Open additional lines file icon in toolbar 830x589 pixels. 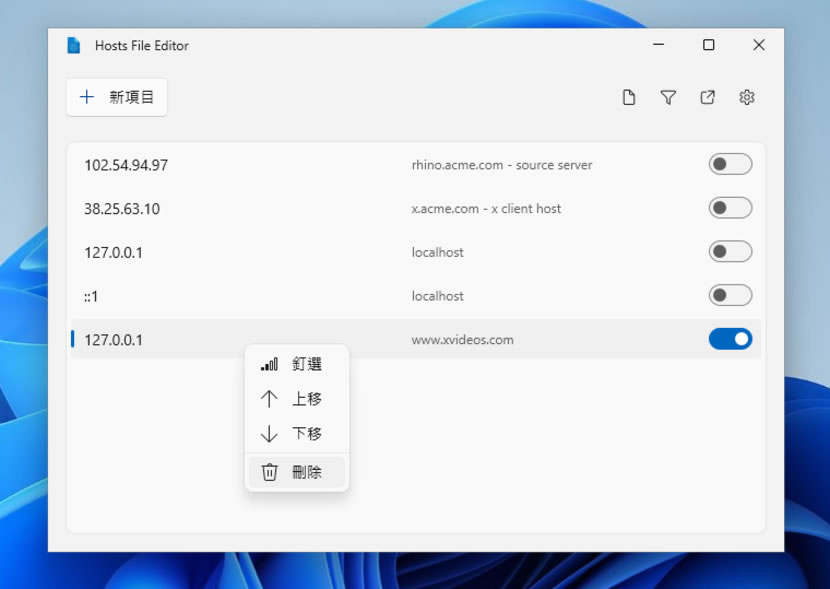pos(629,97)
